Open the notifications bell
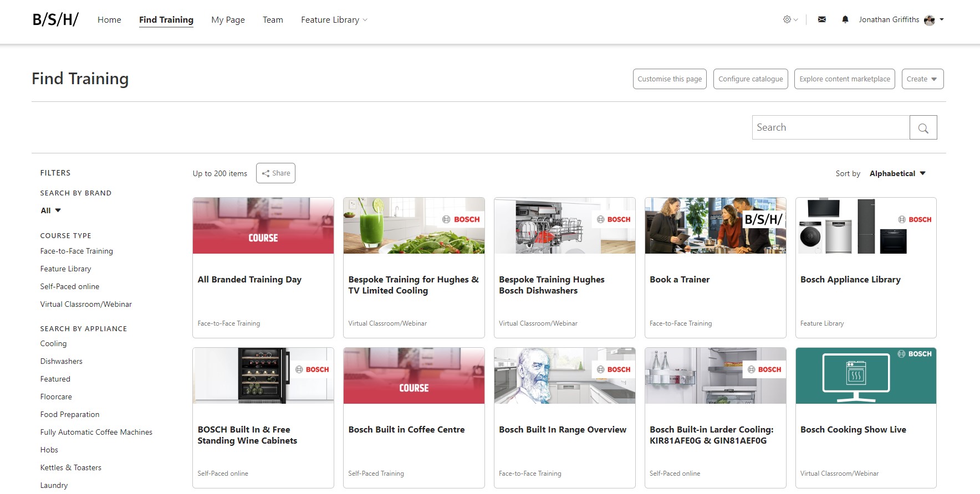 (x=845, y=19)
